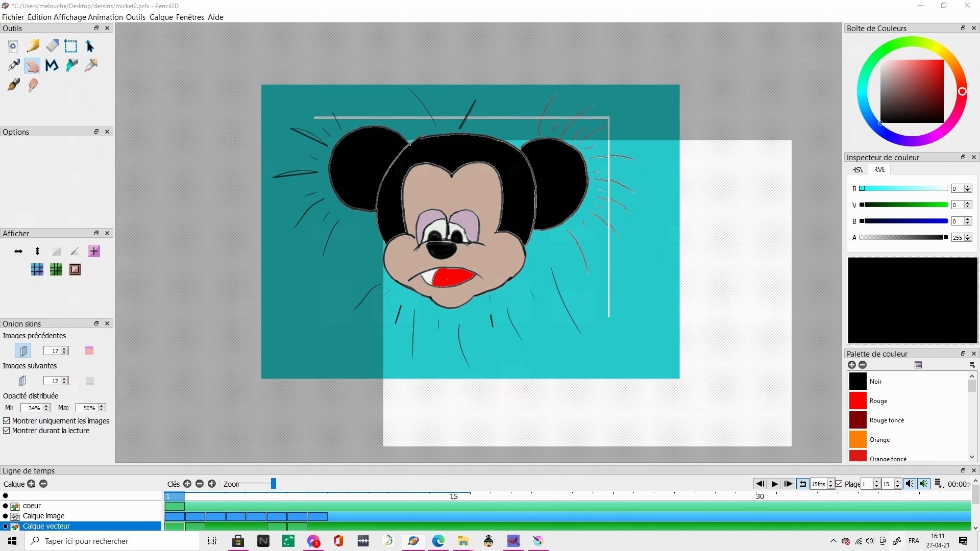This screenshot has height=551, width=980.
Task: Open the Affichage menu
Action: tap(70, 17)
